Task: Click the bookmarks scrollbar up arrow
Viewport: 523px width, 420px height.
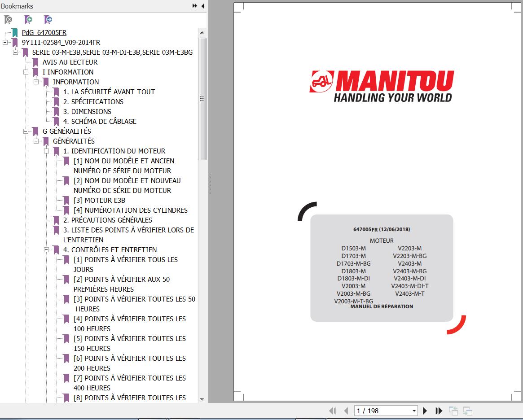Action: (x=202, y=33)
